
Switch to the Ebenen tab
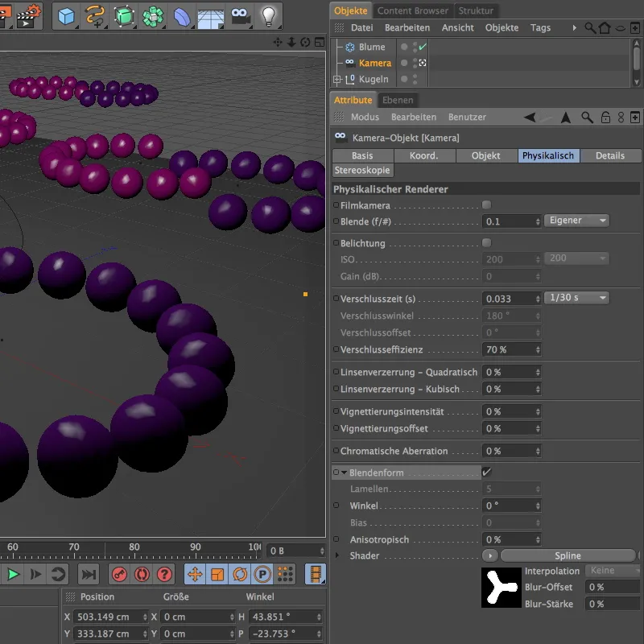398,100
